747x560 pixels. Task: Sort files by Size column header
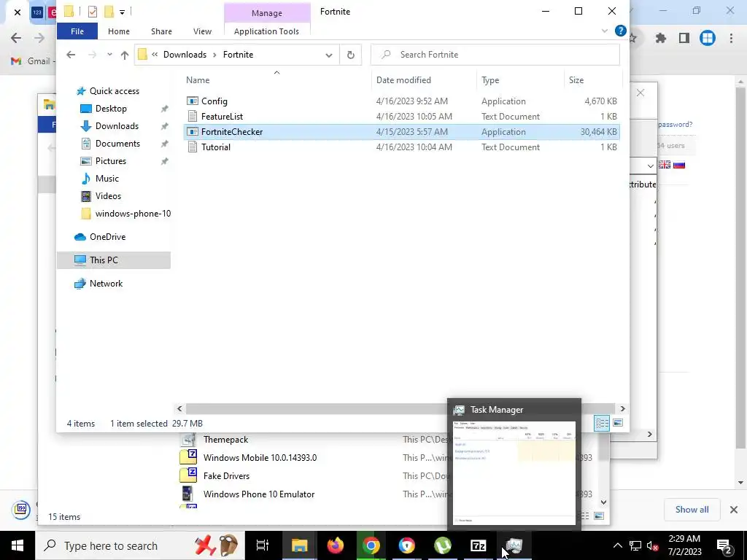pos(576,80)
